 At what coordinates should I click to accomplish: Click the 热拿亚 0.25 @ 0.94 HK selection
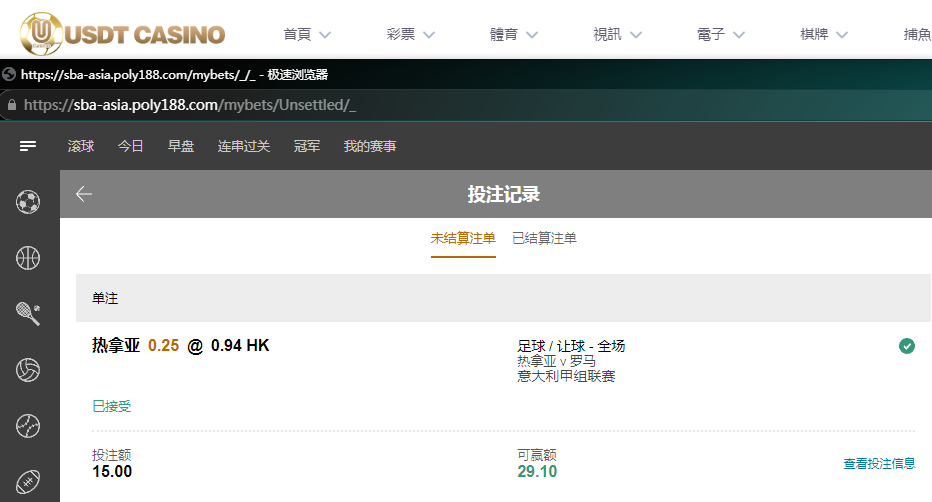coord(181,346)
